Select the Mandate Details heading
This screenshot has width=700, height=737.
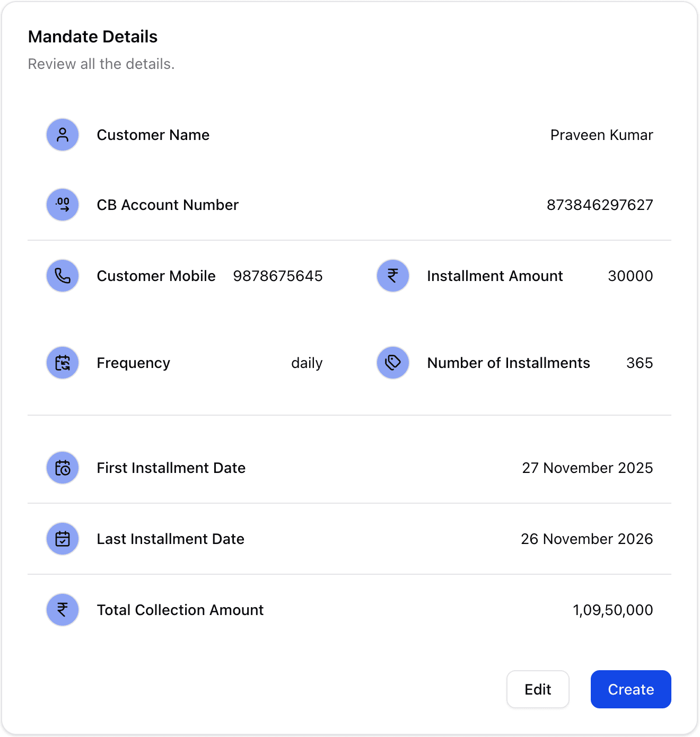tap(93, 37)
